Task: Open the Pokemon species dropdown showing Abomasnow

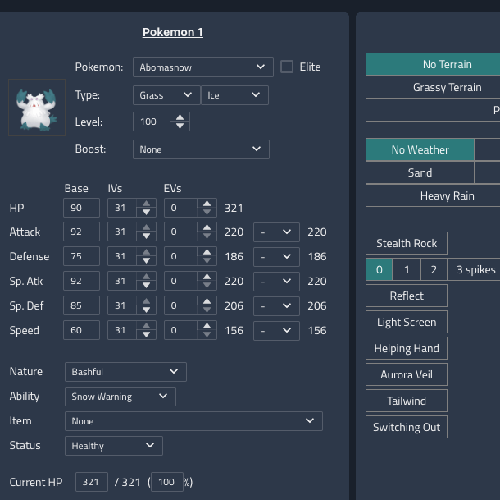Action: point(203,67)
